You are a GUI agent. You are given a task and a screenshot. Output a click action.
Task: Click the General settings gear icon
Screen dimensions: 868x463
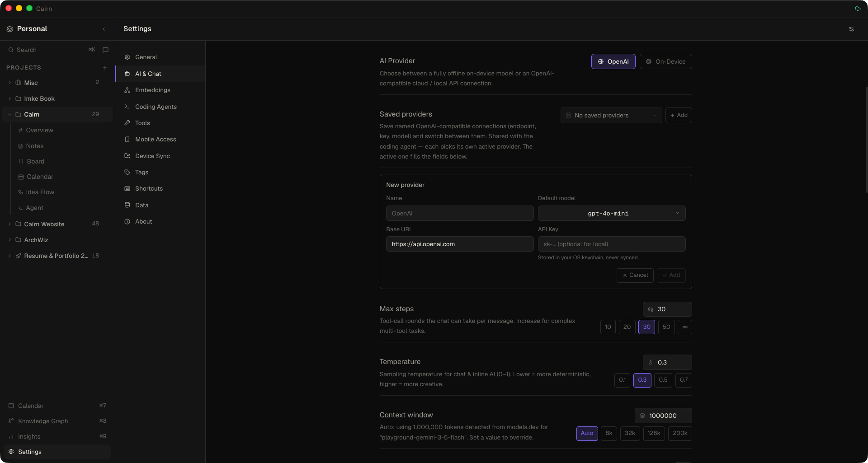point(127,57)
